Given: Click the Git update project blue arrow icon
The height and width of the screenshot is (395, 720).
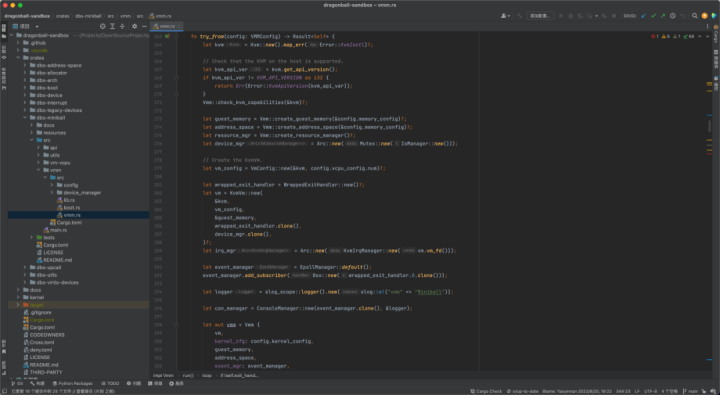Looking at the screenshot, I should [x=643, y=16].
